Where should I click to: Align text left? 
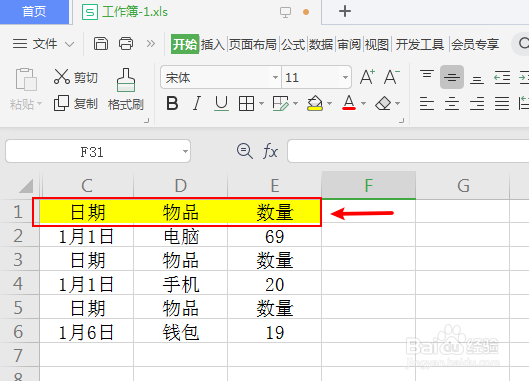427,103
